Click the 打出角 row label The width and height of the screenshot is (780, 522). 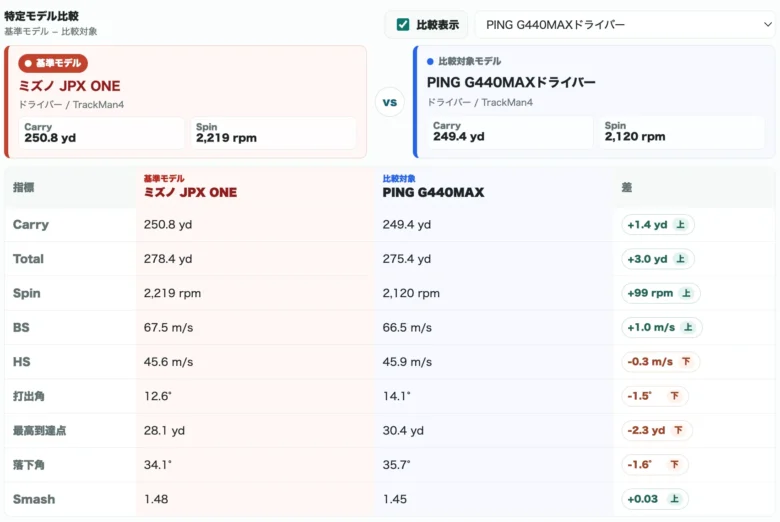[29, 396]
